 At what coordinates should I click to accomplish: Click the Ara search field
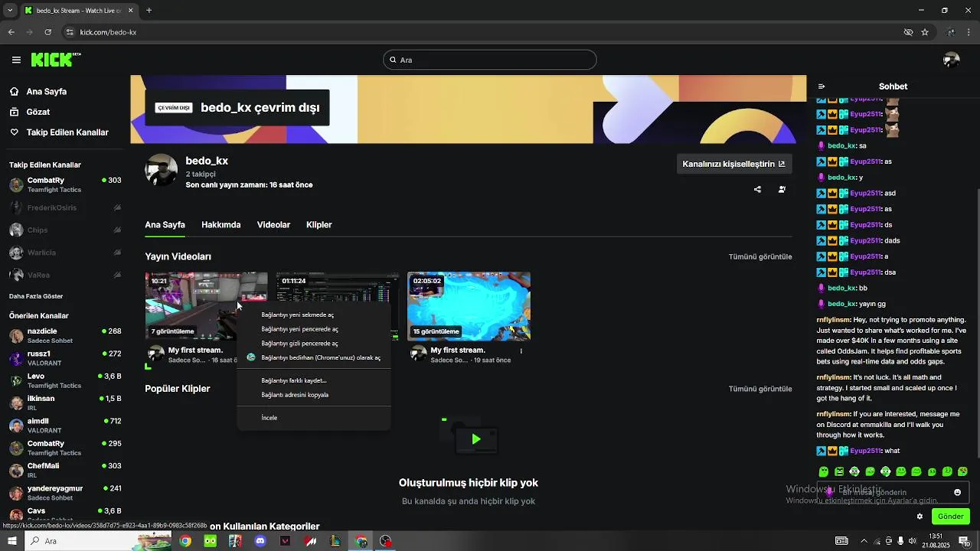[x=490, y=60]
